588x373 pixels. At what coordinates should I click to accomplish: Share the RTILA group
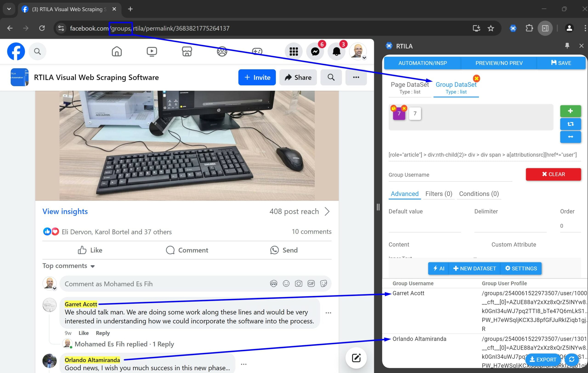298,77
